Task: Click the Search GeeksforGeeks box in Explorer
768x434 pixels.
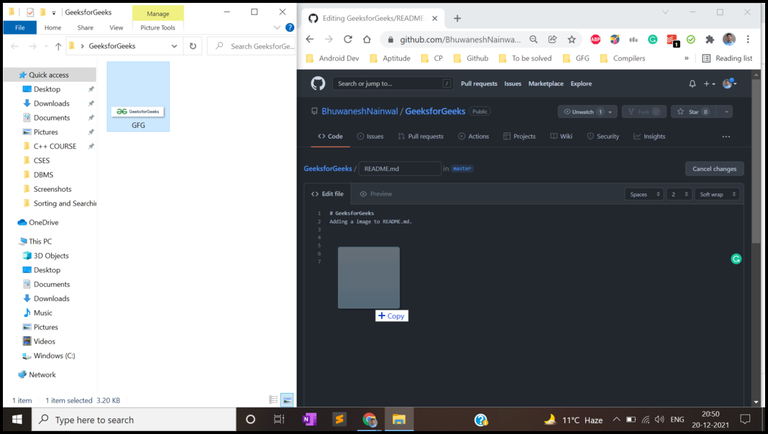Action: coord(252,46)
